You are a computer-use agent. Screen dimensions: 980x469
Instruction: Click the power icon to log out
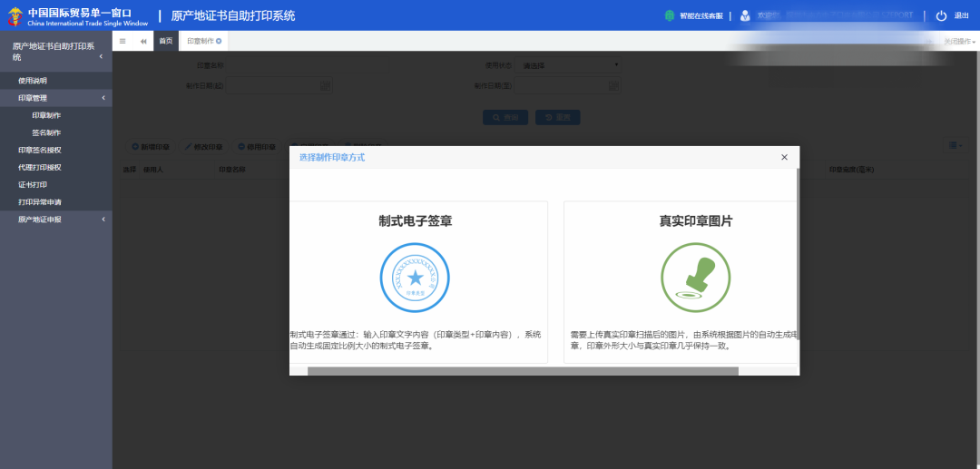tap(941, 15)
